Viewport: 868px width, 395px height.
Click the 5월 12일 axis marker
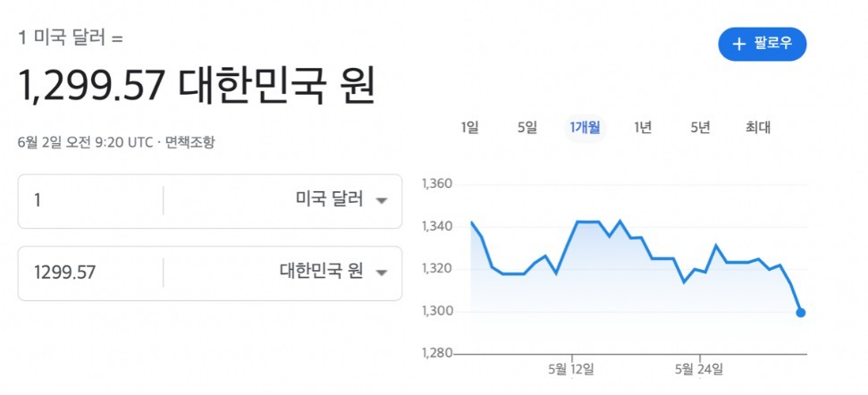pyautogui.click(x=572, y=368)
